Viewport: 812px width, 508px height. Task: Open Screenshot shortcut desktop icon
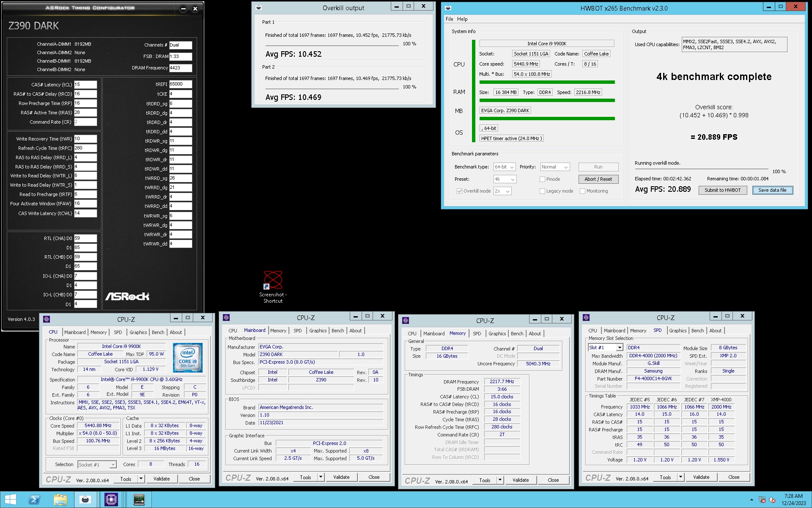pos(273,287)
